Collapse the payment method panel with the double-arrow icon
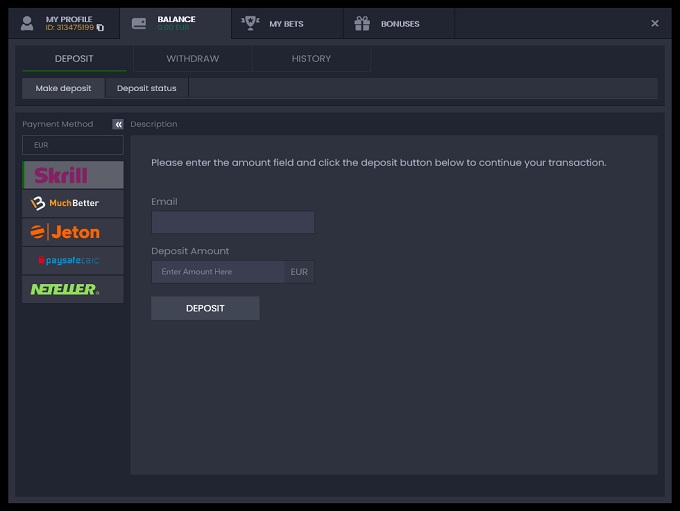Viewport: 680px width, 511px height. 118,124
